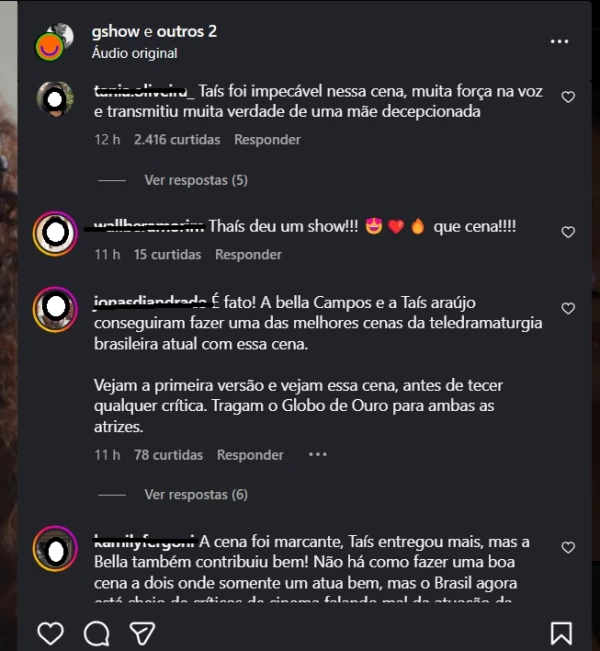The image size is (600, 651).
Task: Like the post with the heart icon
Action: pos(50,633)
